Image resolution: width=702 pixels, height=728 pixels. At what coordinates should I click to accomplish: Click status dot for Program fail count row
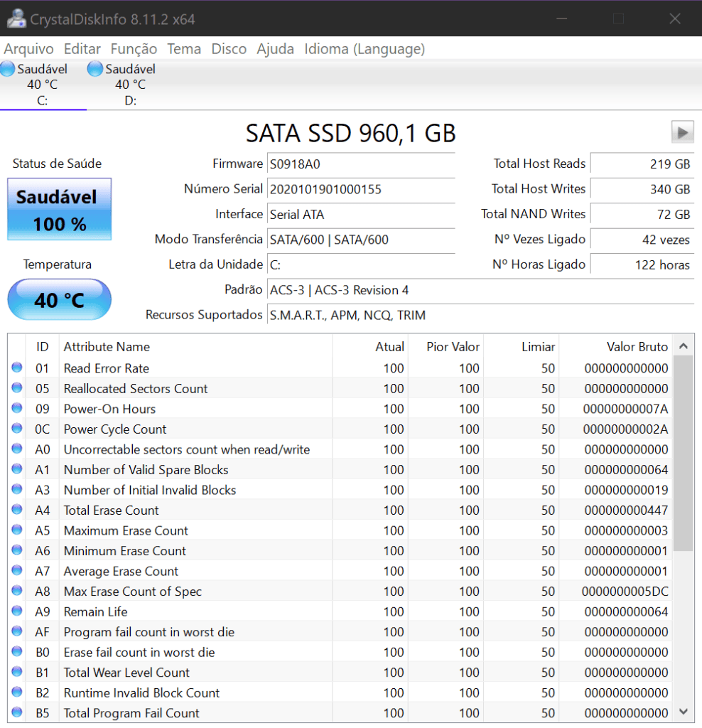pos(17,631)
